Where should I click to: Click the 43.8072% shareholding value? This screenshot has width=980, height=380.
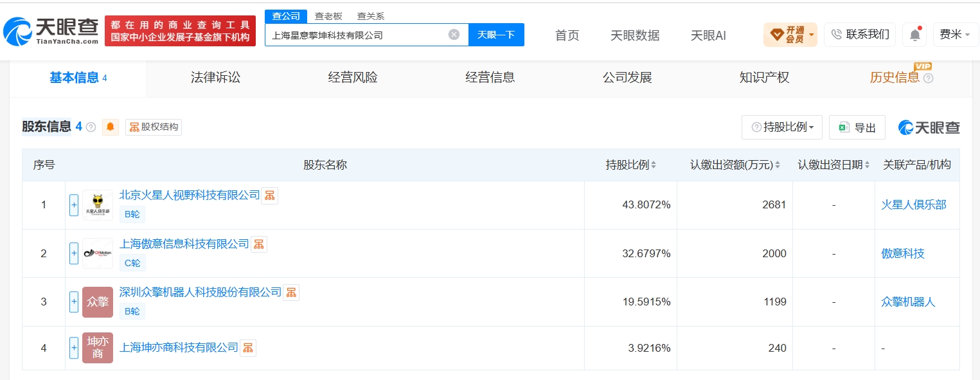(x=646, y=205)
